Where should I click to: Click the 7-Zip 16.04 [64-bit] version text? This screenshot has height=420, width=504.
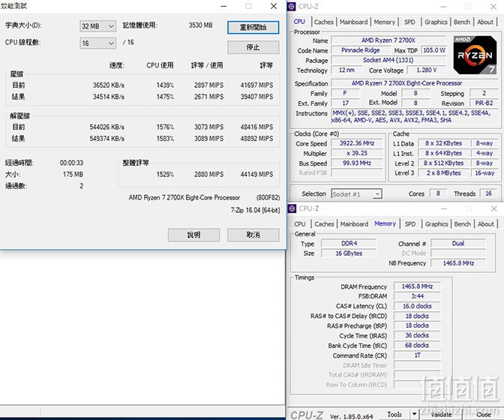[x=255, y=210]
